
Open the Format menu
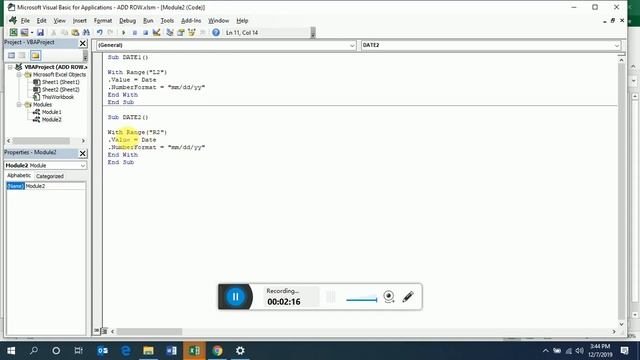click(x=103, y=20)
